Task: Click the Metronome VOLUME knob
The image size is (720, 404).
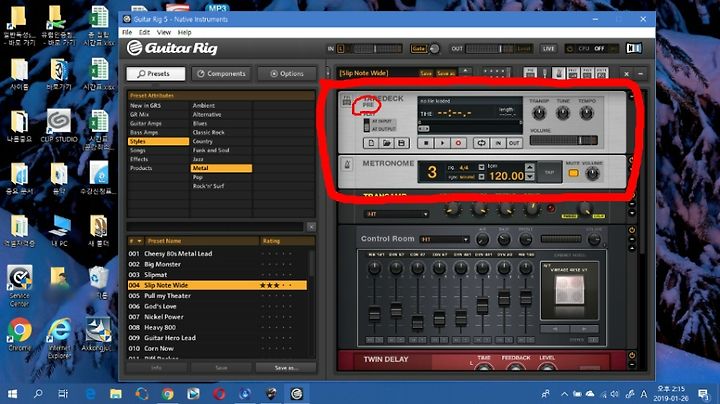Action: pyautogui.click(x=592, y=174)
